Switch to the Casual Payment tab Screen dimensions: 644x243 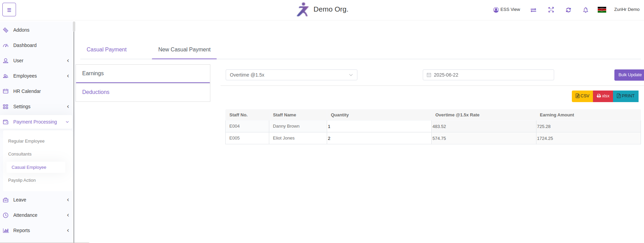point(107,50)
